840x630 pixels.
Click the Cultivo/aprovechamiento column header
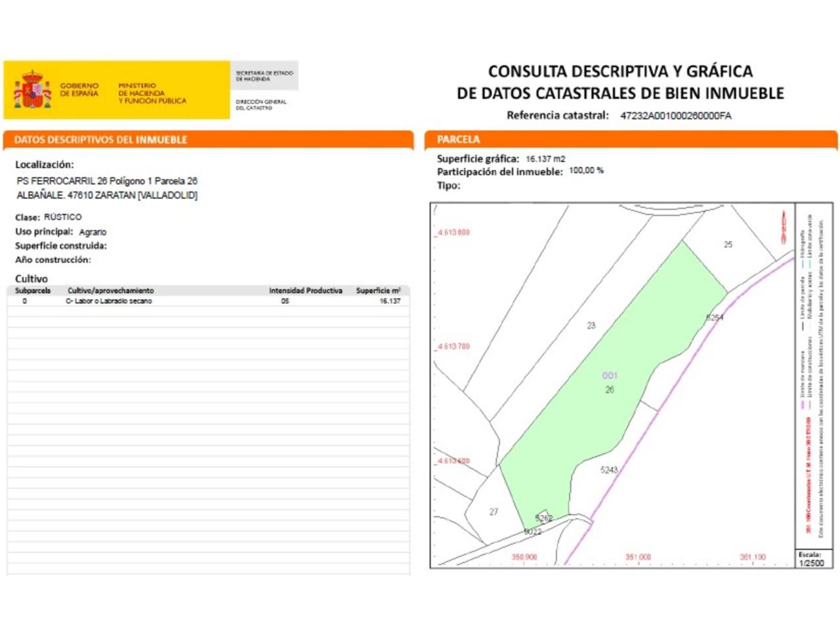[x=110, y=291]
